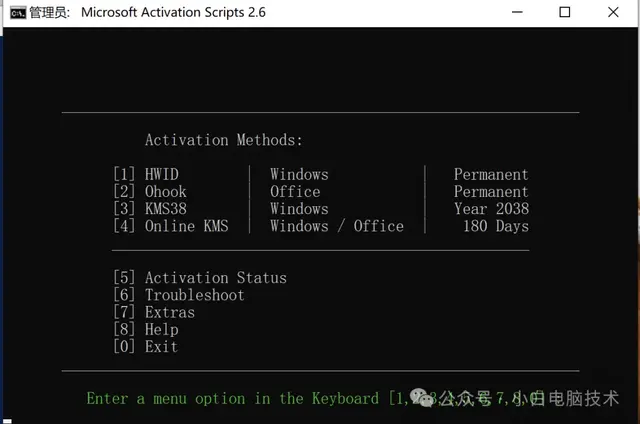Click the '180 Days' validity text
This screenshot has width=640, height=424.
tap(495, 226)
